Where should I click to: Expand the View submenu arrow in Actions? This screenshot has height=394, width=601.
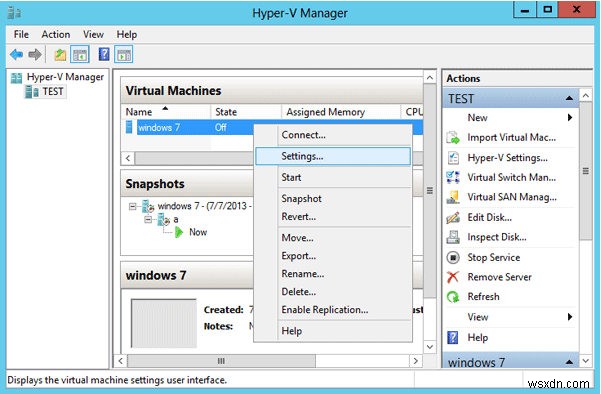(570, 317)
